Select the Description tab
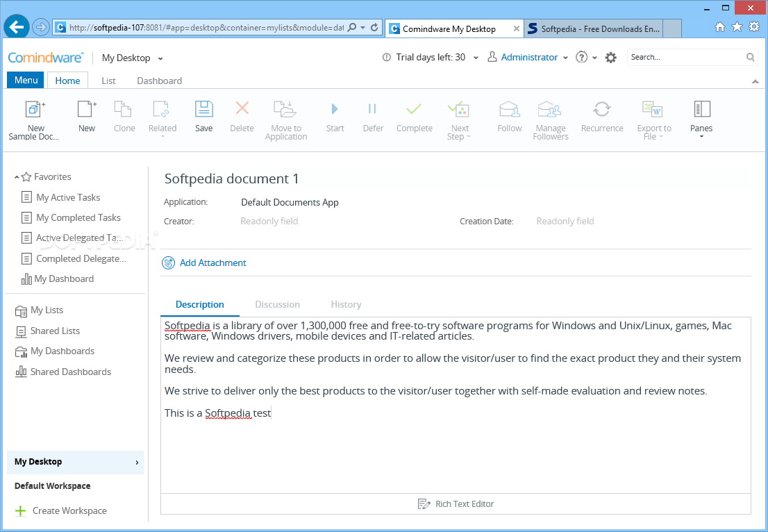 [199, 304]
